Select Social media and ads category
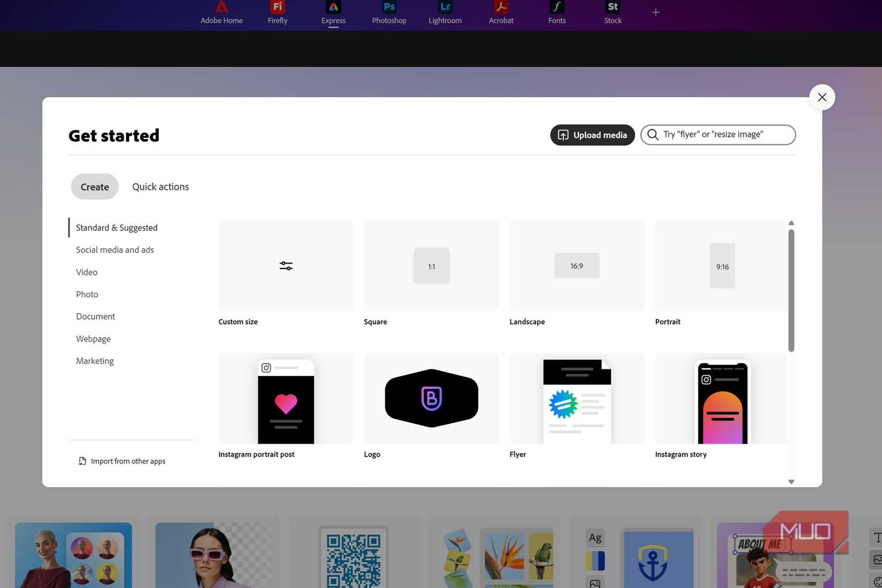 [115, 250]
